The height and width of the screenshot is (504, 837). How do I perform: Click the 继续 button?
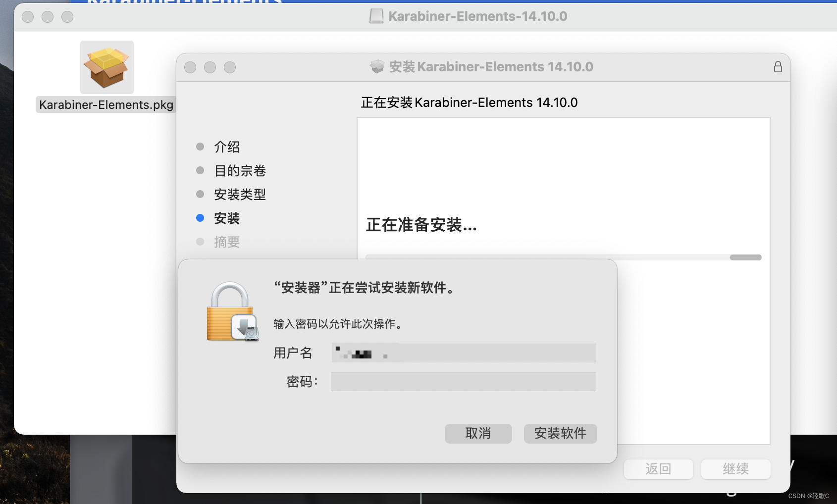(736, 469)
